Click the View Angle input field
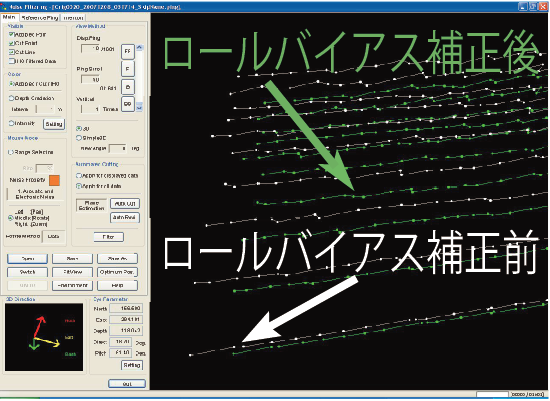Viewport: 550px width, 401px height. (x=118, y=148)
